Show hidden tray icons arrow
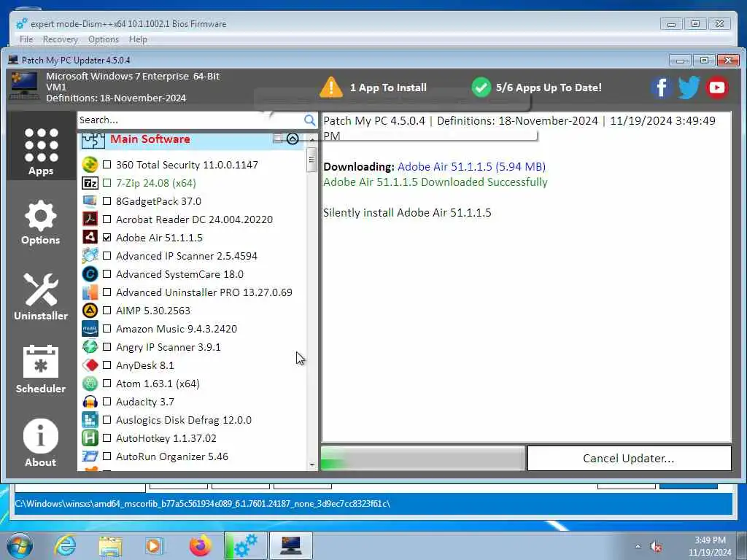 [638, 546]
